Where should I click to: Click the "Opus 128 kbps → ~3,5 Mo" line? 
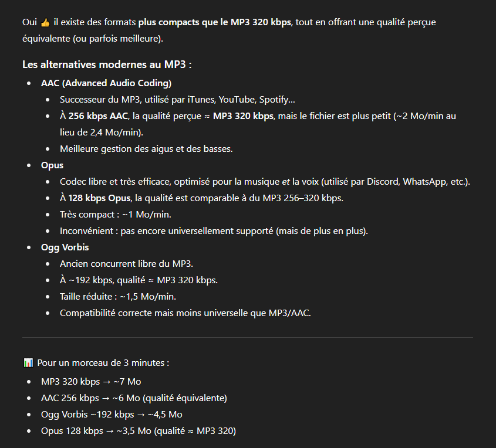(138, 431)
